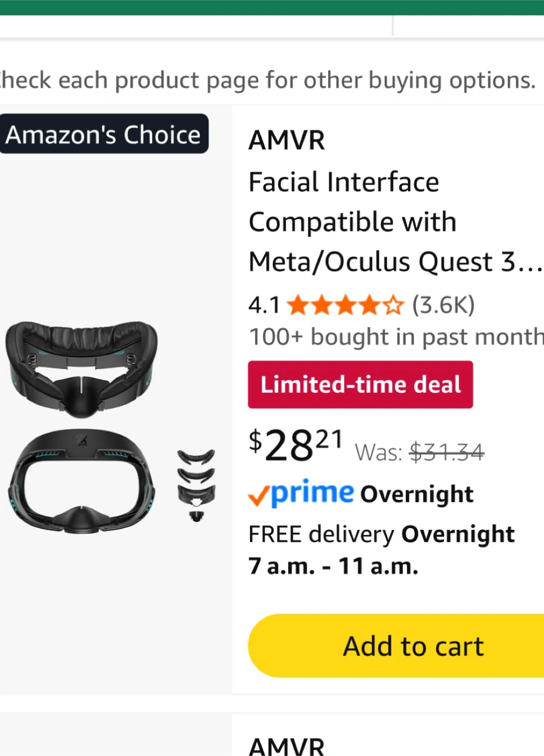544x756 pixels.
Task: View the facial interface frame image
Action: 81,480
